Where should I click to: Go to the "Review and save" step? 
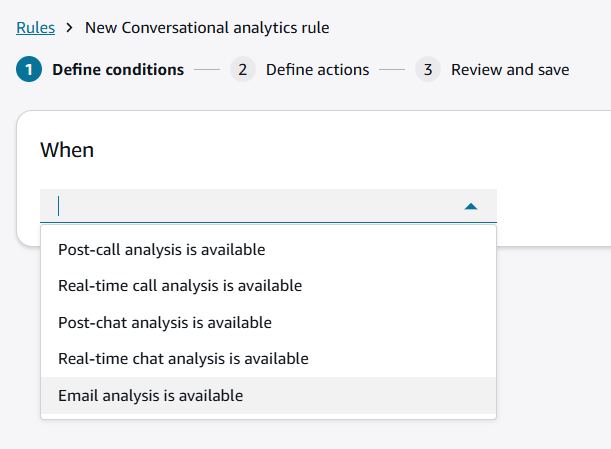pos(510,70)
